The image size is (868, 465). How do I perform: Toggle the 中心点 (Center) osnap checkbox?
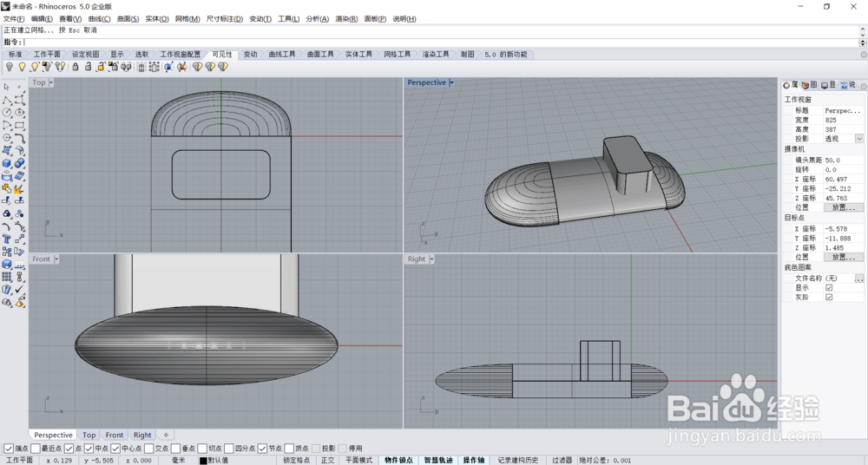click(115, 449)
